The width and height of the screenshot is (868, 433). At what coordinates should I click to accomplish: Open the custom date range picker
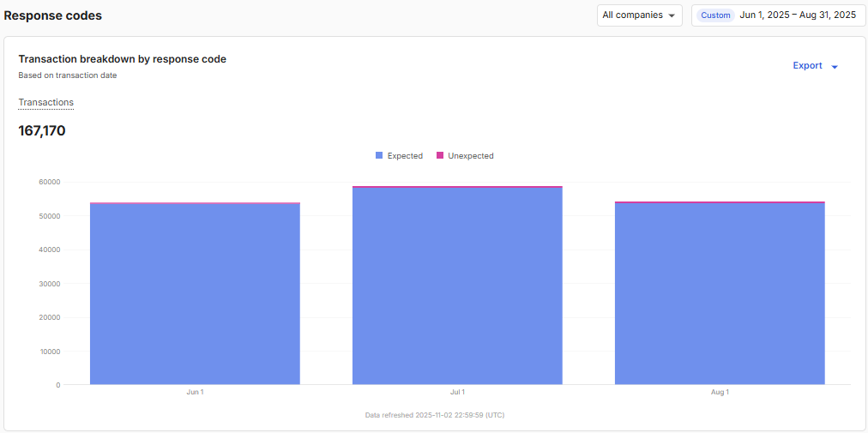pyautogui.click(x=778, y=15)
